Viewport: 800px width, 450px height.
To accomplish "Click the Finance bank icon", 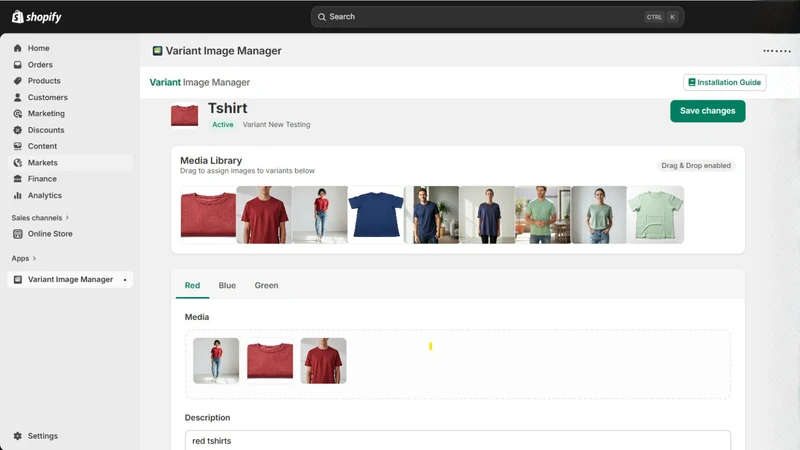I will pyautogui.click(x=17, y=179).
